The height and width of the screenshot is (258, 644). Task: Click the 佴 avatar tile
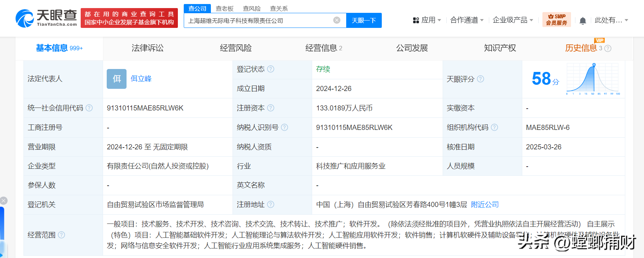point(117,79)
